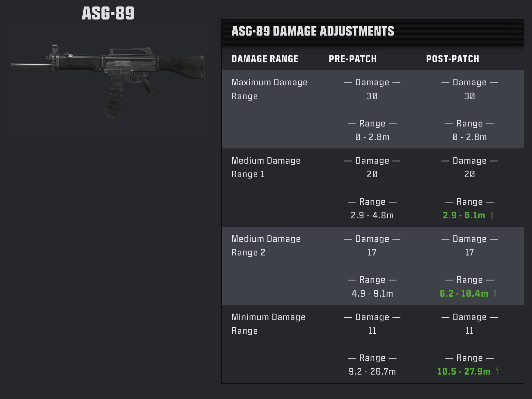
Task: Click the Pre-Patch column header
Action: point(353,59)
